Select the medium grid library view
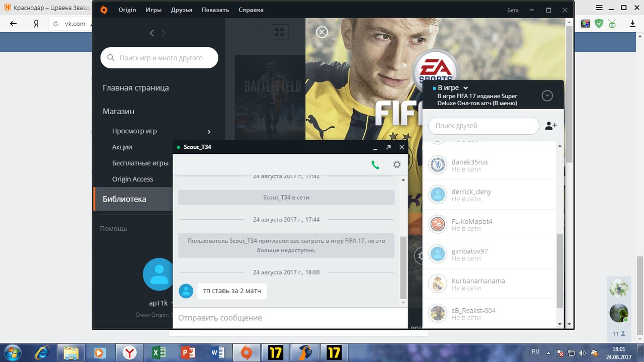Viewport: 644px width, 362px height. click(x=262, y=32)
